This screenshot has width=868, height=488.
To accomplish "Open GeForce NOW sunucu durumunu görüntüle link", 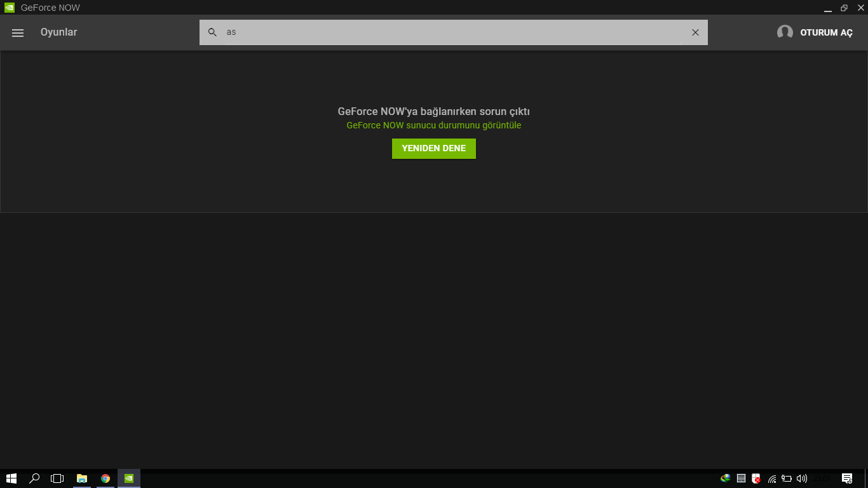I will click(x=434, y=125).
